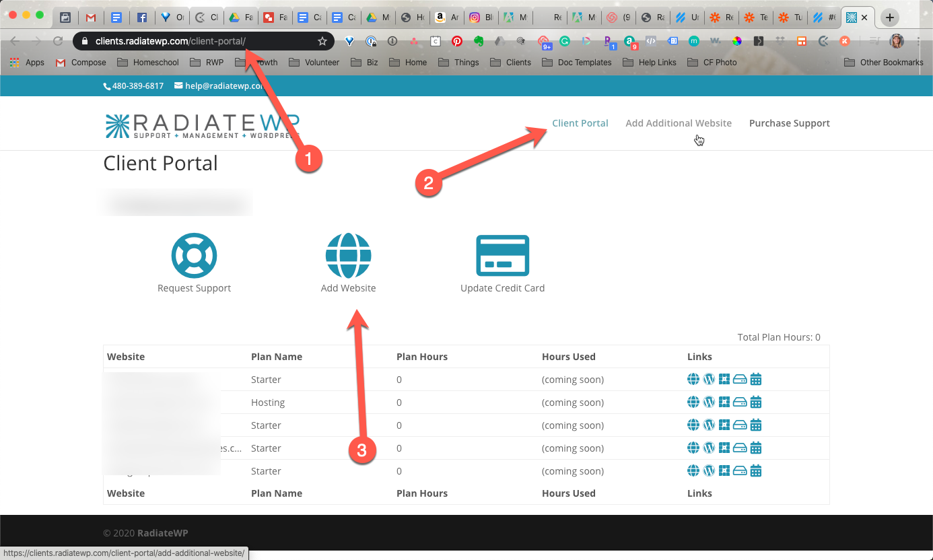Open the Update Credit Card icon
The height and width of the screenshot is (560, 933).
[502, 255]
